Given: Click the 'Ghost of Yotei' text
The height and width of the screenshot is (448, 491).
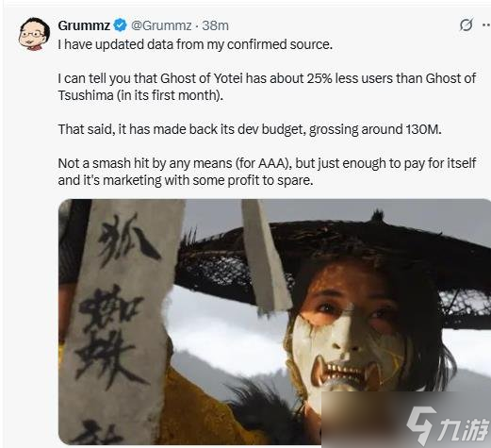Looking at the screenshot, I should pyautogui.click(x=202, y=78).
